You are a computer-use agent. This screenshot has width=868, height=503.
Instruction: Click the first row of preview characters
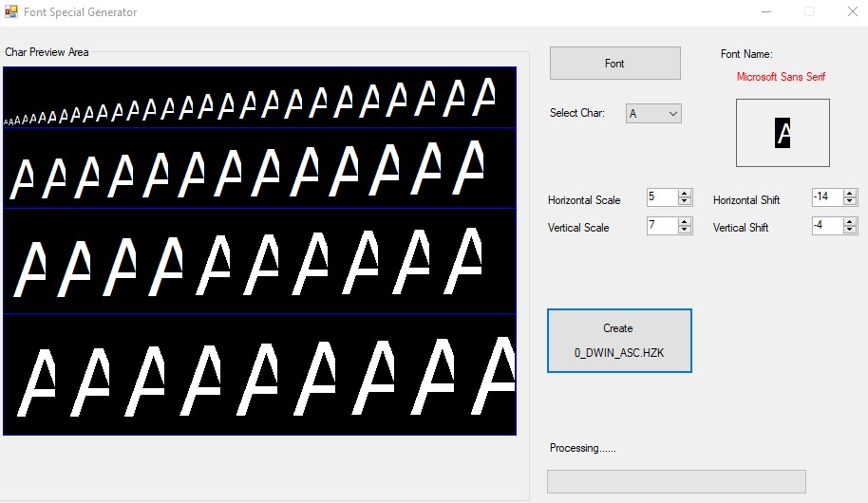click(x=258, y=99)
